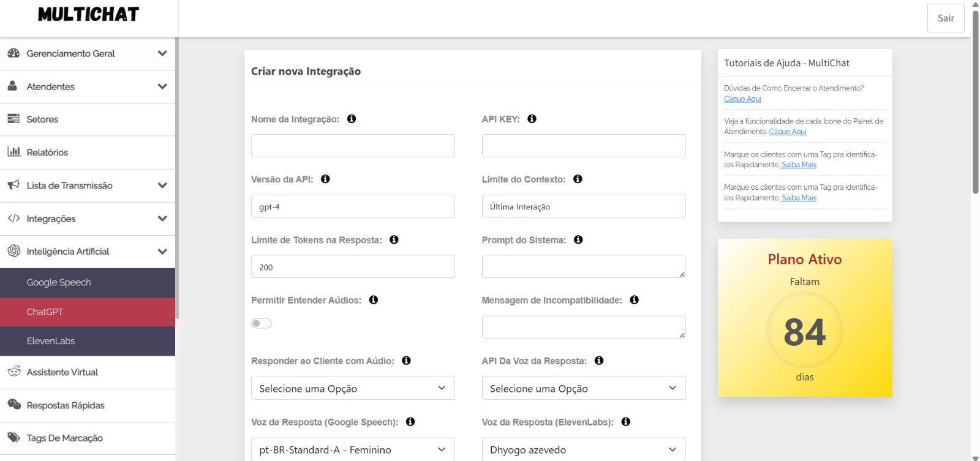The height and width of the screenshot is (461, 980).
Task: Select ElevenLabs in the sidebar submenu
Action: [x=51, y=341]
